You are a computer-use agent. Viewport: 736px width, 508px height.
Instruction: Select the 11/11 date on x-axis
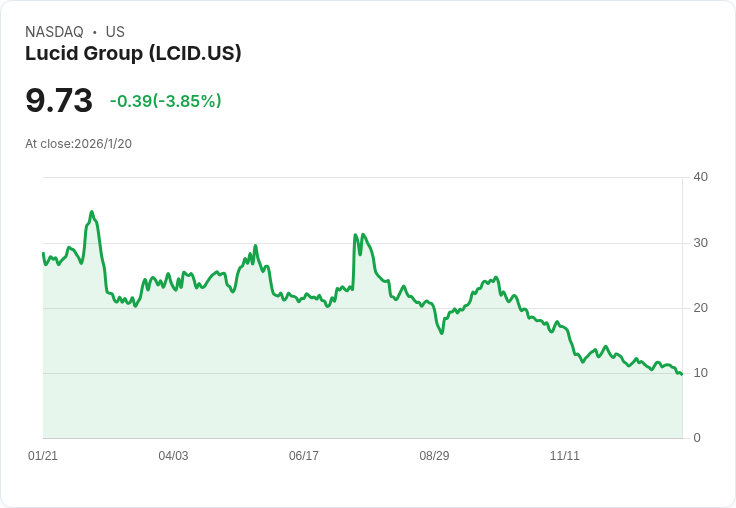point(565,456)
